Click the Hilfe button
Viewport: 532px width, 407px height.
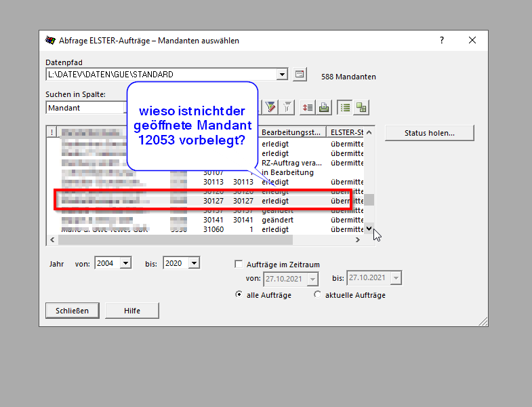pos(132,311)
